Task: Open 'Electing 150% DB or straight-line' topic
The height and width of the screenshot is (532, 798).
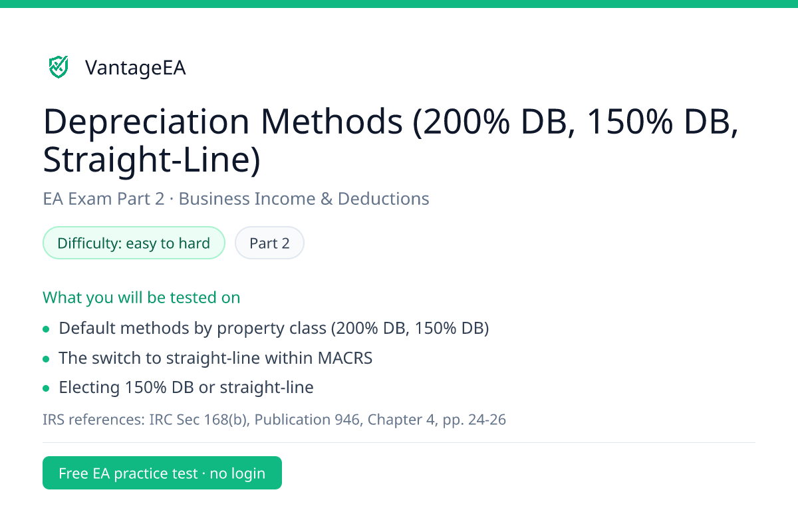Action: pyautogui.click(x=186, y=388)
